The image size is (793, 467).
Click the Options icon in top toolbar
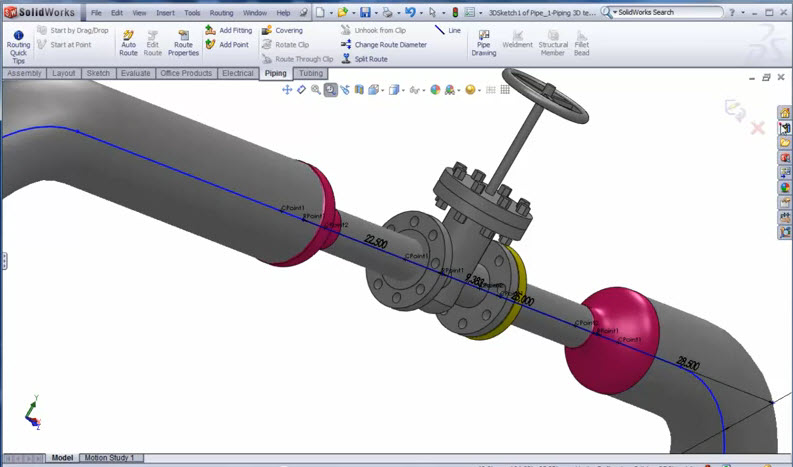tap(469, 12)
